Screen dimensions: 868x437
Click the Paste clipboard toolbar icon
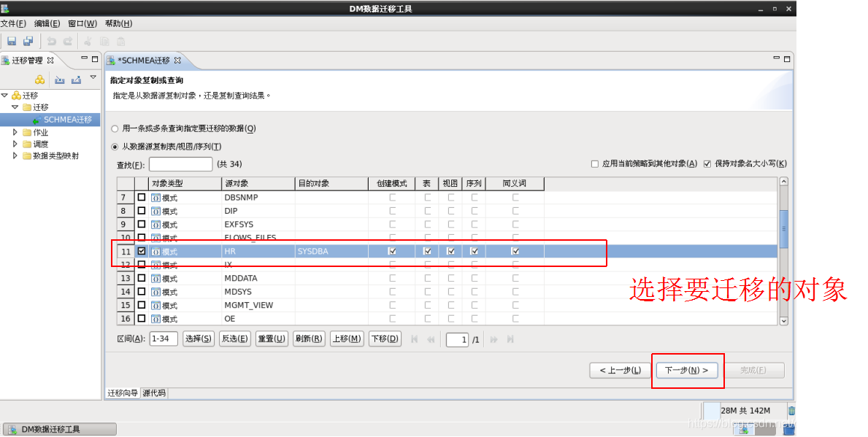coord(120,41)
